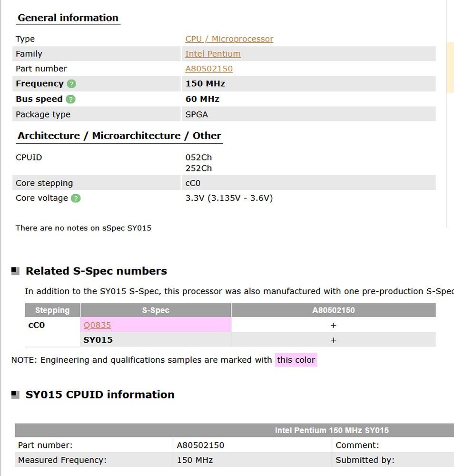Select measured frequency '150 MHz' cell
The image size is (454, 476).
195,460
